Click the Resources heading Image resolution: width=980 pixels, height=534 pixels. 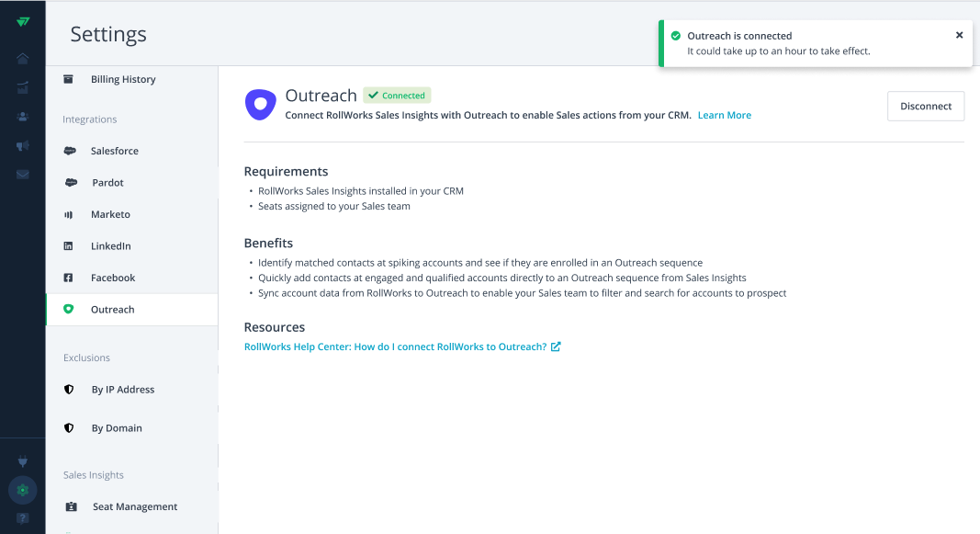(x=275, y=327)
